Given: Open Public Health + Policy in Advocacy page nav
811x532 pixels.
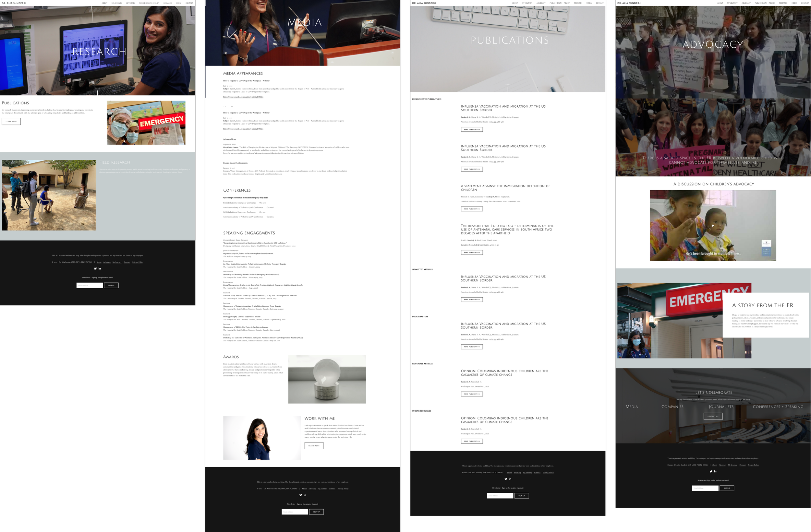Looking at the screenshot, I should (765, 3).
